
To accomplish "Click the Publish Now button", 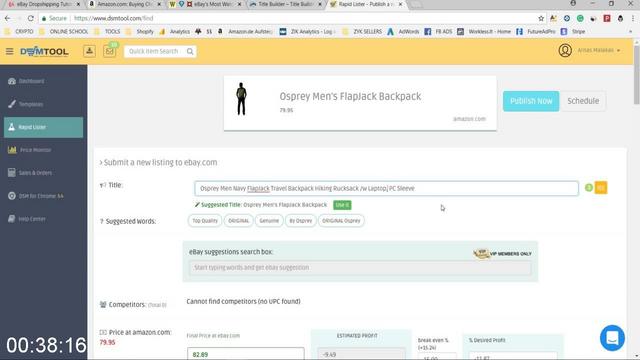I will (x=531, y=101).
